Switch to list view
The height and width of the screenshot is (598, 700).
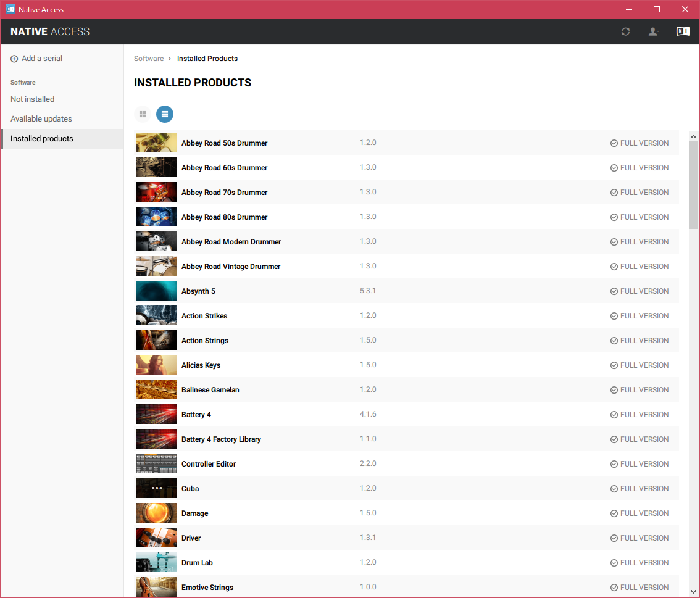[165, 114]
